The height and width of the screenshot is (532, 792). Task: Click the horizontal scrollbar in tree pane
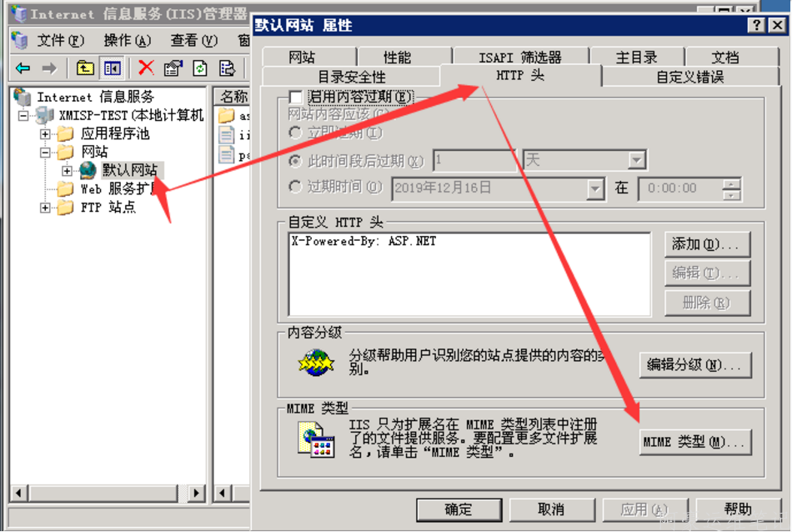(x=108, y=493)
